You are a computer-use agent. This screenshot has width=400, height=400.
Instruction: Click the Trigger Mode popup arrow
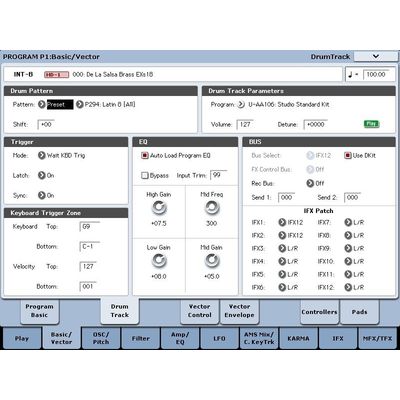(41, 155)
